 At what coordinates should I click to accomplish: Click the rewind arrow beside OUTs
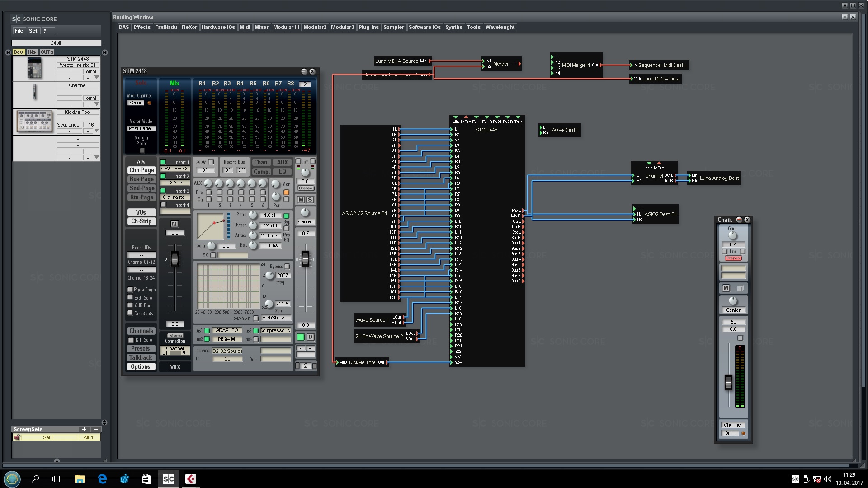point(105,52)
